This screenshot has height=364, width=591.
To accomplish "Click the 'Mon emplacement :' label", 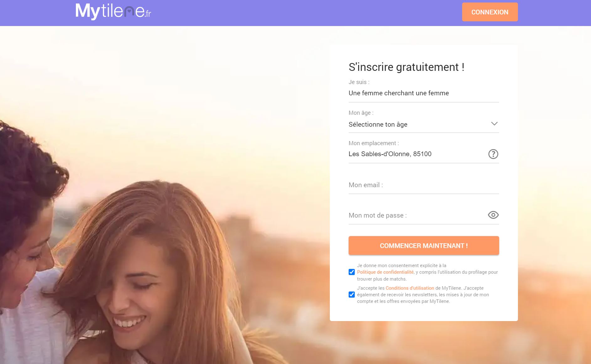I will point(374,143).
